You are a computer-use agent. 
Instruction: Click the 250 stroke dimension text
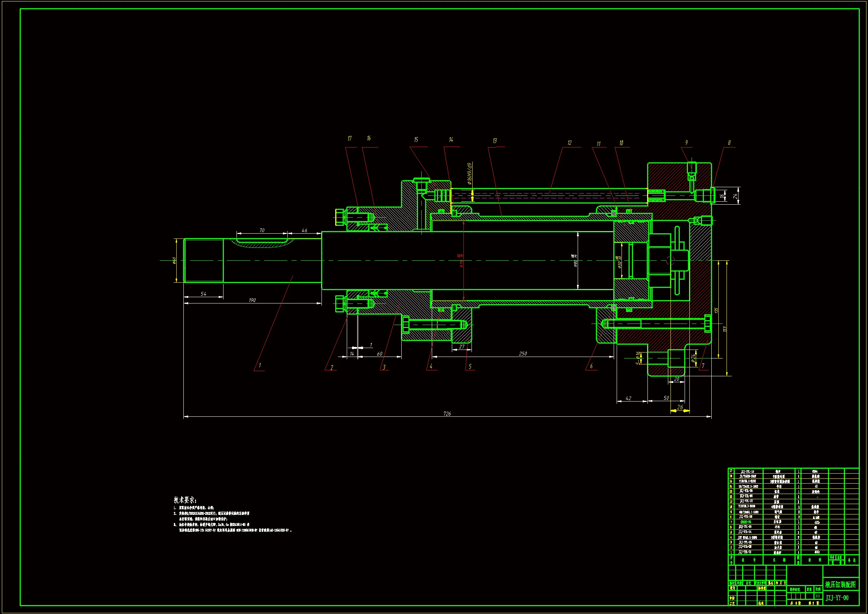(x=523, y=354)
